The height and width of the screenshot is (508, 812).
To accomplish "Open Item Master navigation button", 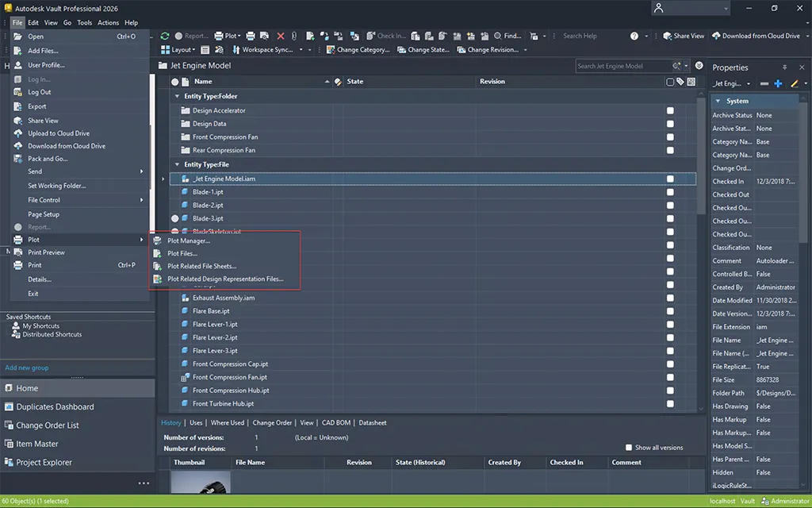I will [x=77, y=444].
